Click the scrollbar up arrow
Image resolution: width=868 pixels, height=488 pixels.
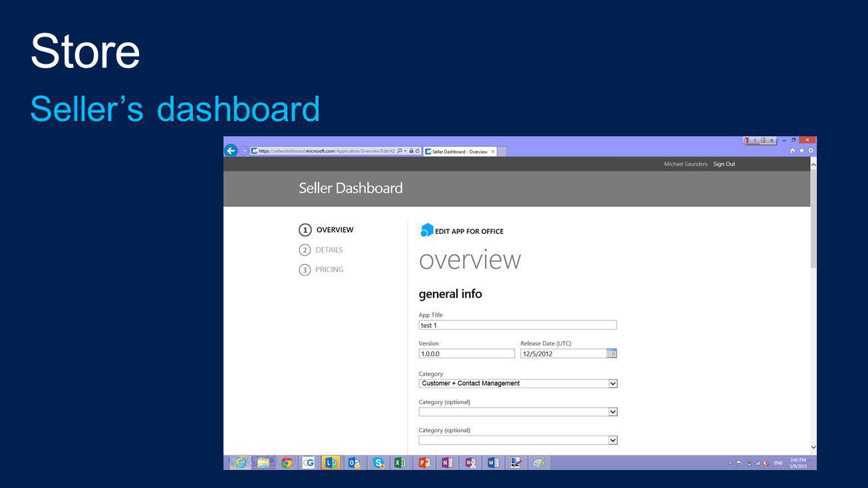click(x=813, y=164)
